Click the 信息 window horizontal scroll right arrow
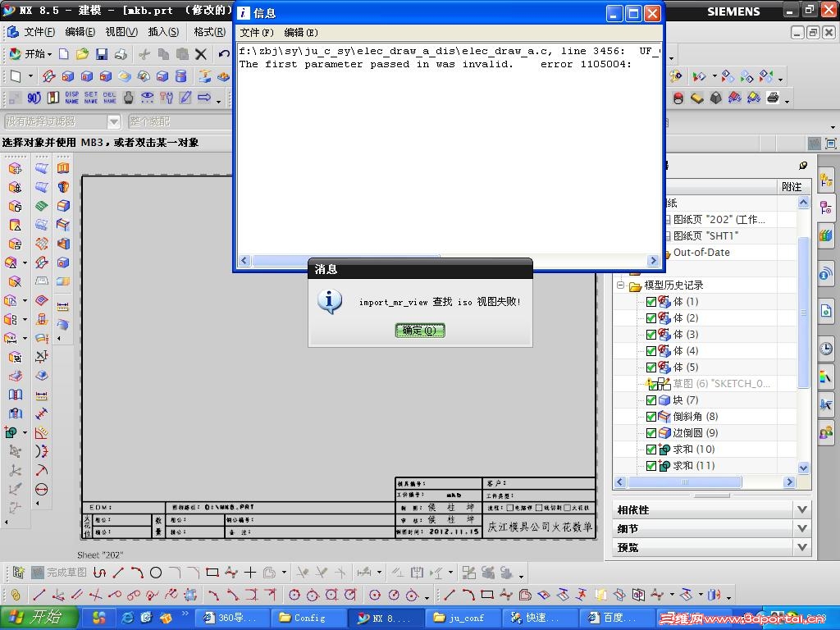 pos(652,261)
